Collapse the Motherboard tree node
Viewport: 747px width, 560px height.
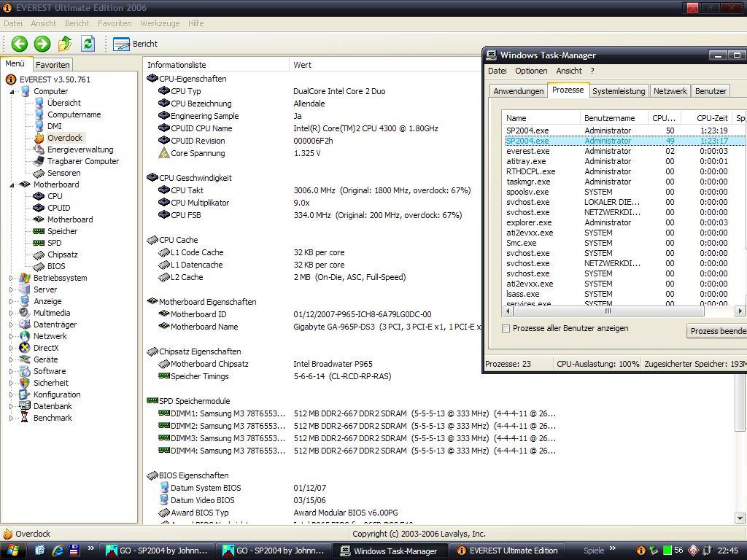click(12, 185)
